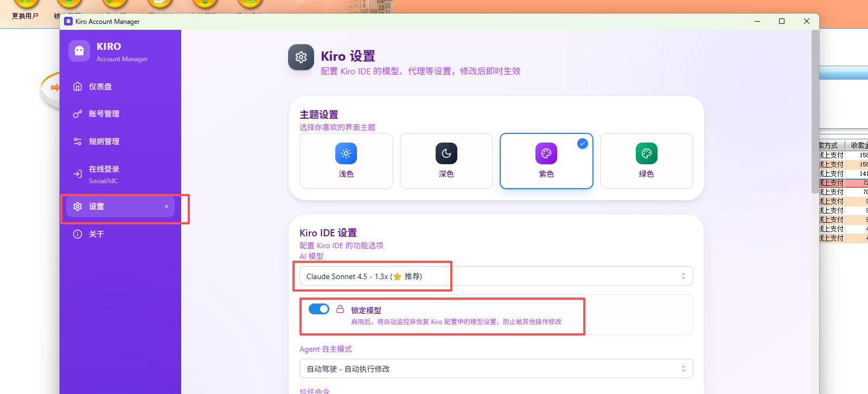The width and height of the screenshot is (868, 394).
Task: Click the sun icon for 浅色 theme
Action: coord(346,153)
